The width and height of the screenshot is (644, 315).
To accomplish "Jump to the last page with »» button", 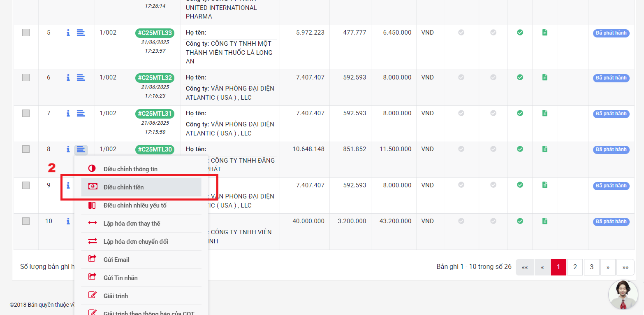I will pyautogui.click(x=625, y=267).
